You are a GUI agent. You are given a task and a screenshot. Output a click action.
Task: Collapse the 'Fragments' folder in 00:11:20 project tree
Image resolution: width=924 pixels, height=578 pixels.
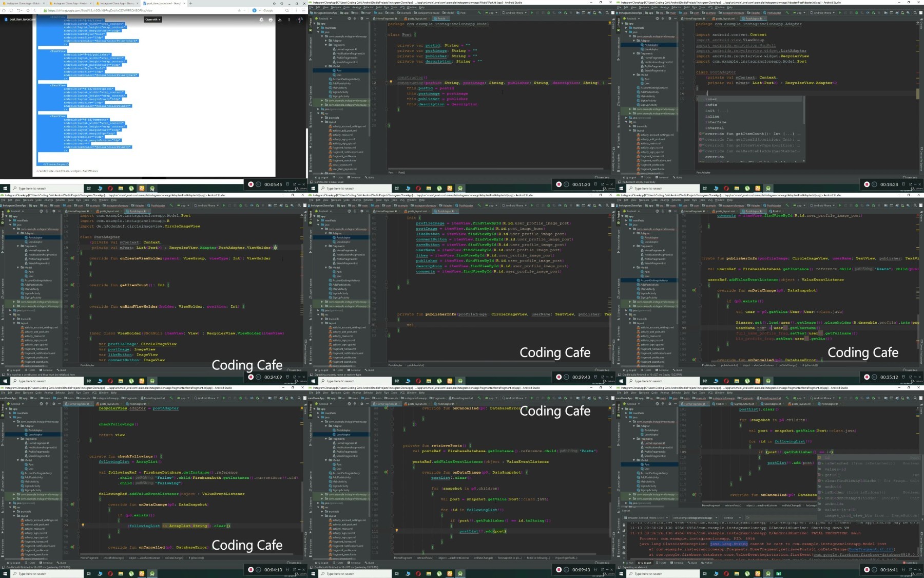(x=326, y=45)
